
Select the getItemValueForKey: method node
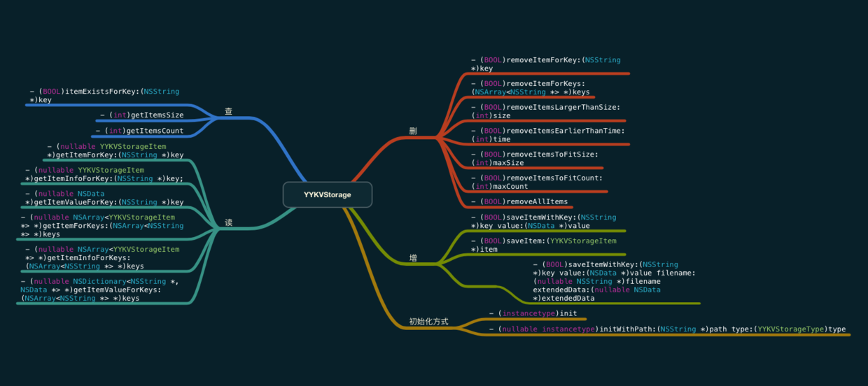[104, 198]
